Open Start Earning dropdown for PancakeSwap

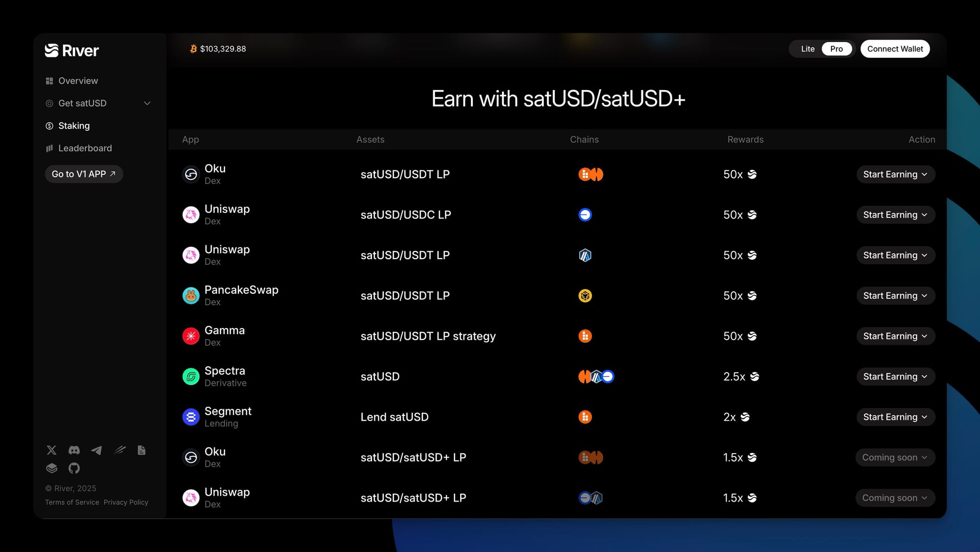[x=896, y=295]
